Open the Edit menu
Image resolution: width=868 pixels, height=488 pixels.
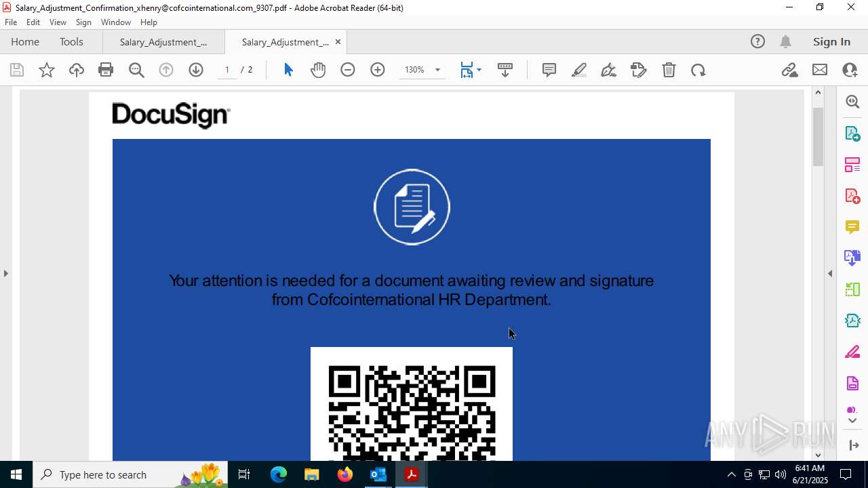tap(33, 22)
